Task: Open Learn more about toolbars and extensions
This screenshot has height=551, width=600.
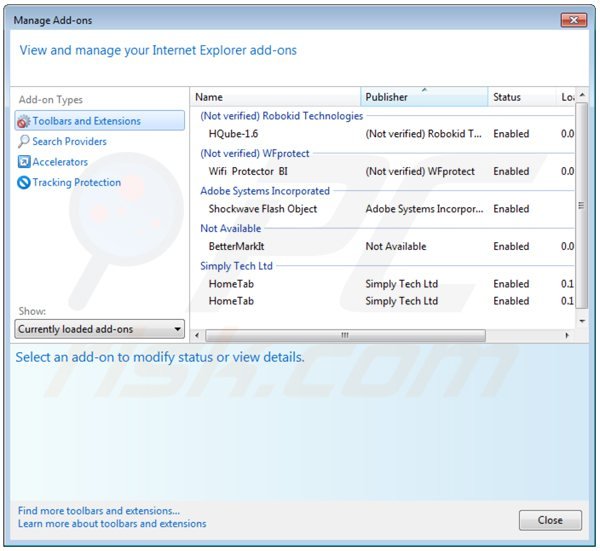Action: [112, 524]
